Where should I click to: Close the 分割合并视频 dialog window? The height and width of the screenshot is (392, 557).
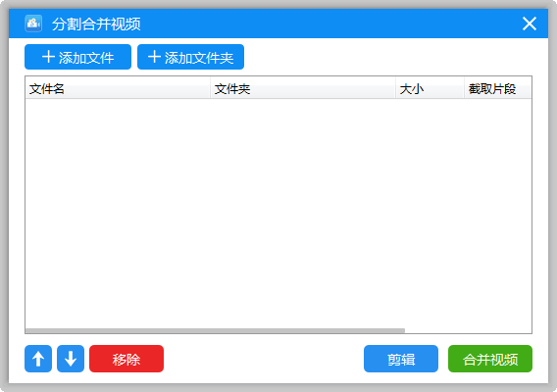tap(530, 24)
